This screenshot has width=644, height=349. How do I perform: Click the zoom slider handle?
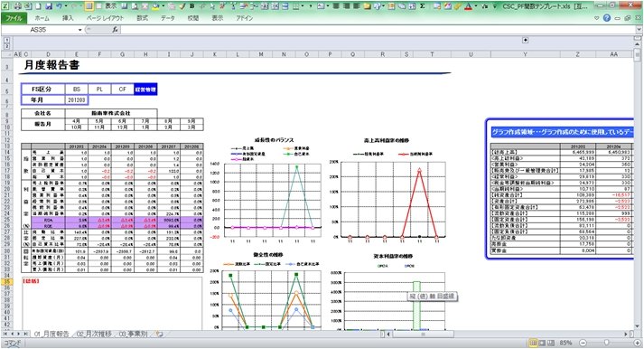(606, 343)
